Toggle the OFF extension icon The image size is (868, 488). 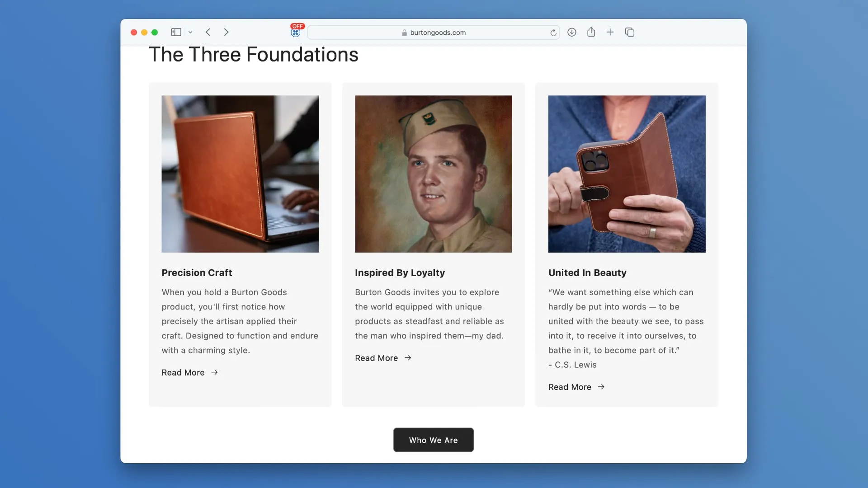(x=296, y=31)
